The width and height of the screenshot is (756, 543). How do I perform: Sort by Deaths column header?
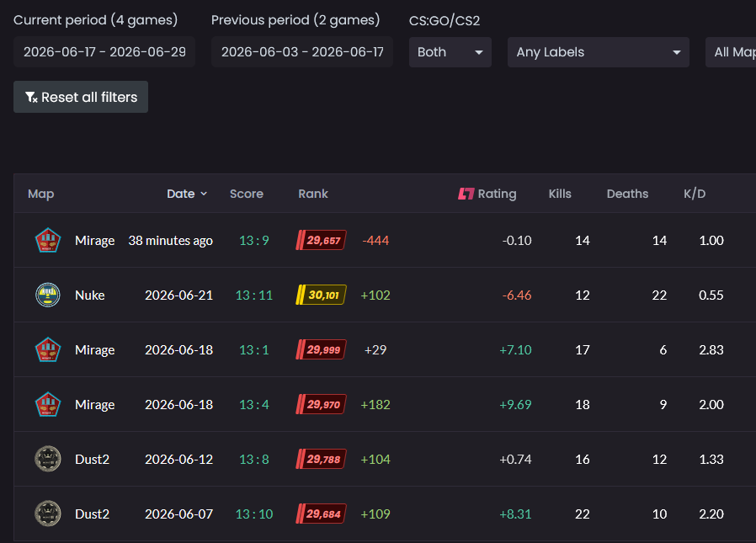tap(627, 194)
